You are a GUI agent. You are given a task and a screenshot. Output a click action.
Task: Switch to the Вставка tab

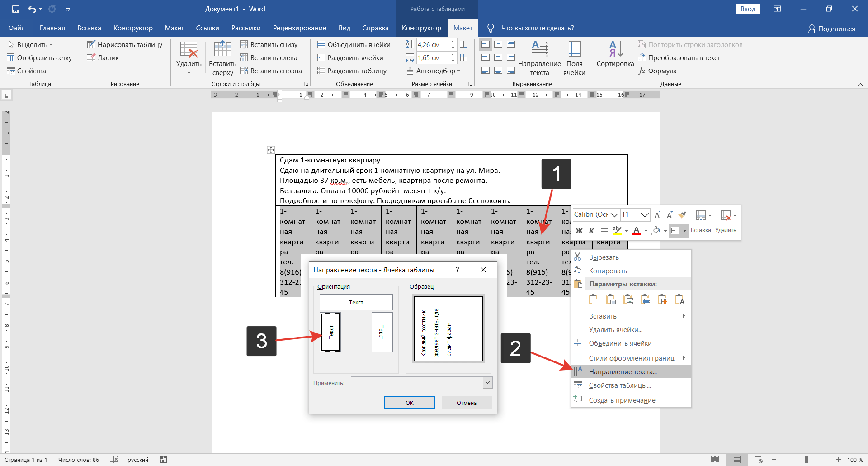pyautogui.click(x=89, y=28)
